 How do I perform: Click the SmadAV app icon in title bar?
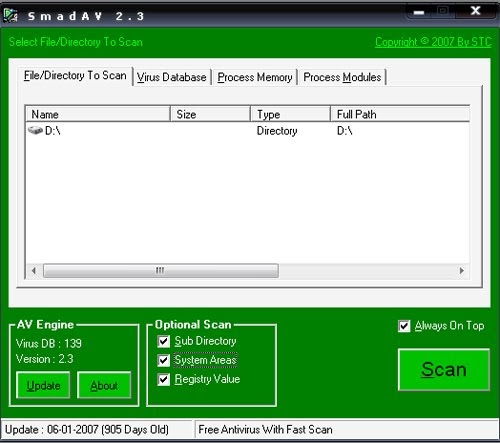coord(10,16)
